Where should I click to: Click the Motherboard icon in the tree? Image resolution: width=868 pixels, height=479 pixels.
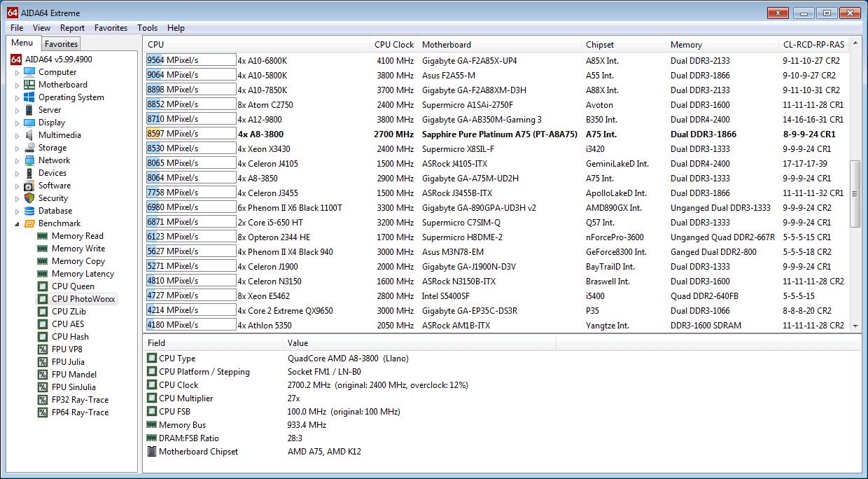click(29, 85)
